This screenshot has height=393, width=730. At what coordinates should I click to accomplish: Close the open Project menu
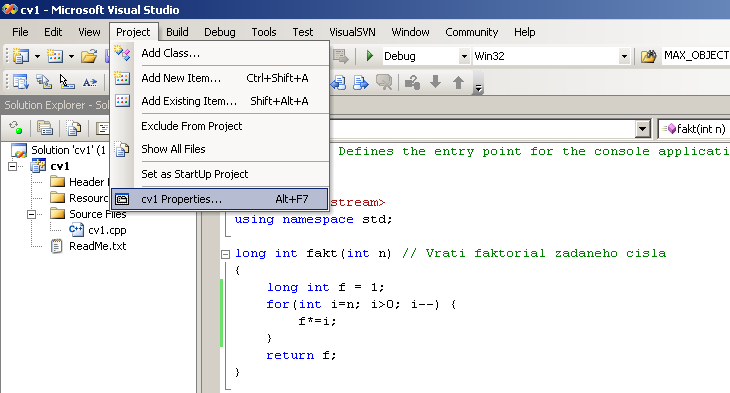point(133,32)
